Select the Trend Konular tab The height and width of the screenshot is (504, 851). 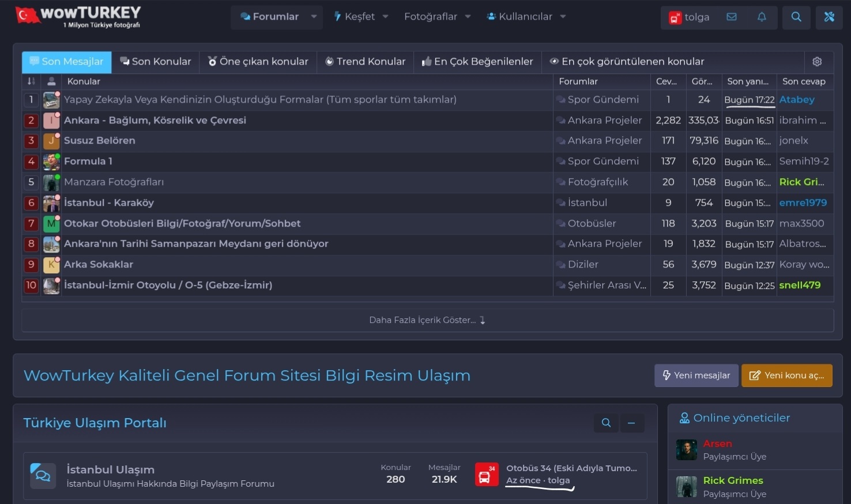tap(365, 62)
